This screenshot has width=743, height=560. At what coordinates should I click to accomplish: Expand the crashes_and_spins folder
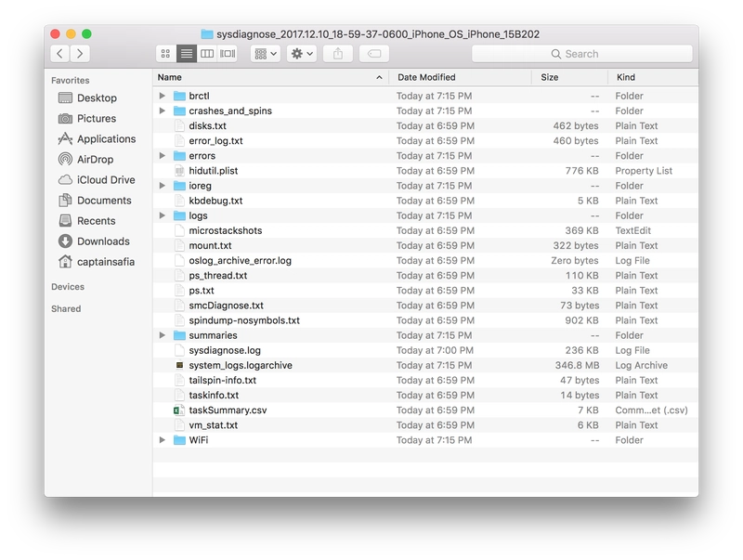tap(163, 111)
